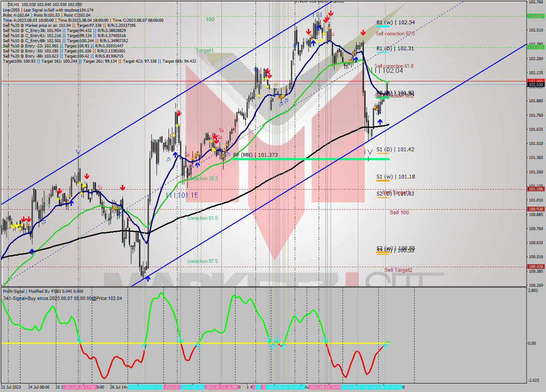Click the green 'correction 38.2' label
The height and width of the screenshot is (392, 546).
pyautogui.click(x=203, y=179)
